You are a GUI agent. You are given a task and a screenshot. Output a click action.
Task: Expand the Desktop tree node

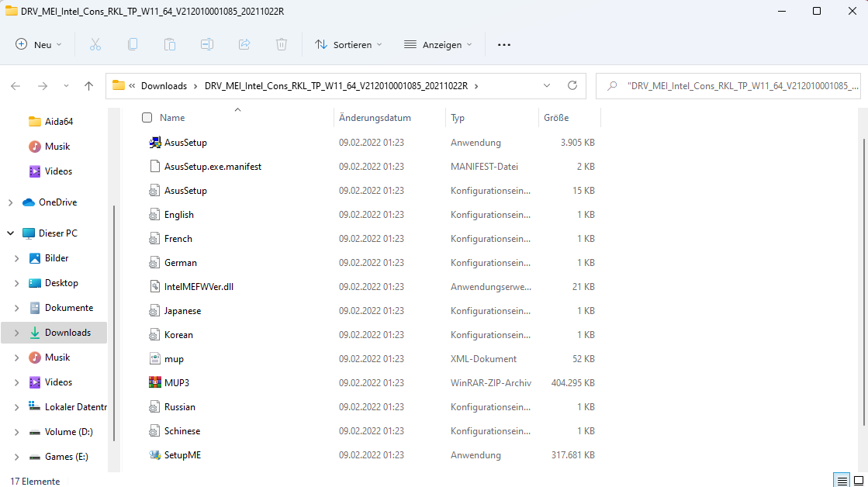(16, 283)
